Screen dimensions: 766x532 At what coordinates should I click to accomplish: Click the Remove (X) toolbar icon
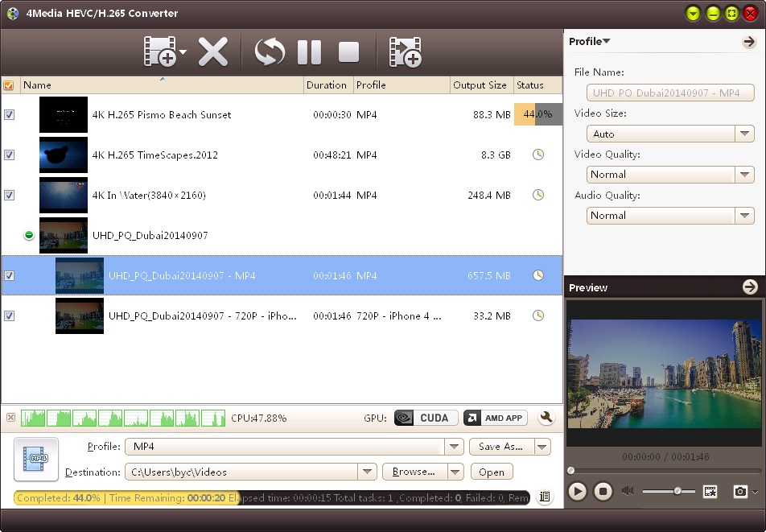(x=213, y=52)
